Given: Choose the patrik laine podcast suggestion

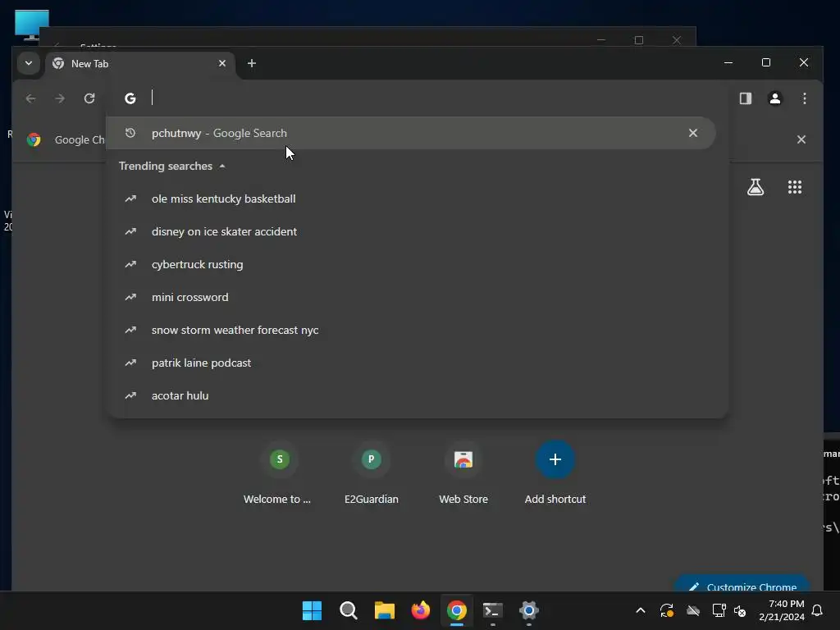Looking at the screenshot, I should (x=417, y=363).
